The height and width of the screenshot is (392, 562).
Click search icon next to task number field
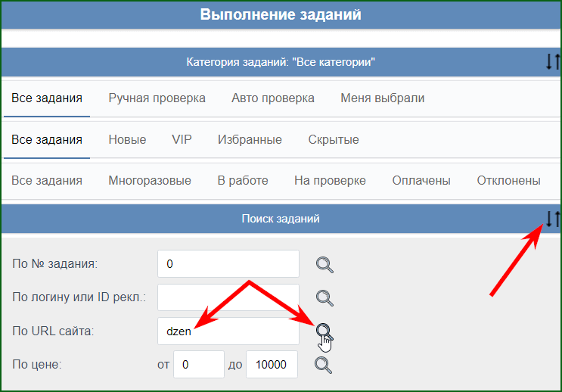click(324, 265)
